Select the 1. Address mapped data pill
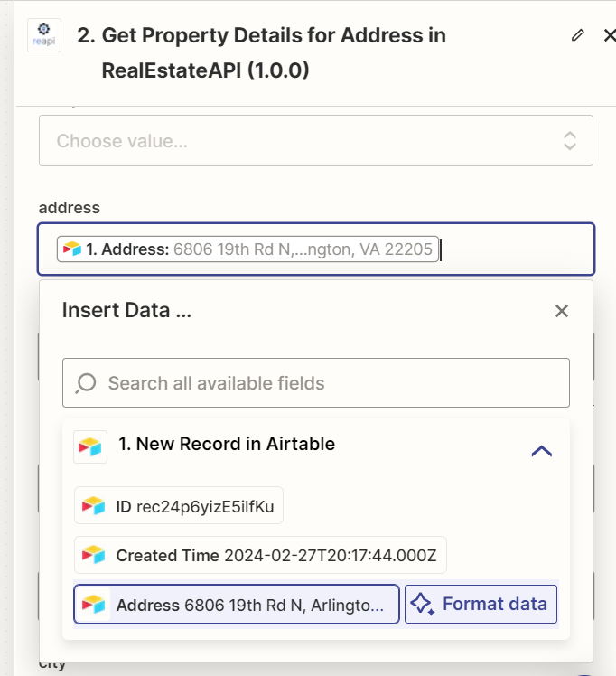Image resolution: width=616 pixels, height=676 pixels. 247,249
